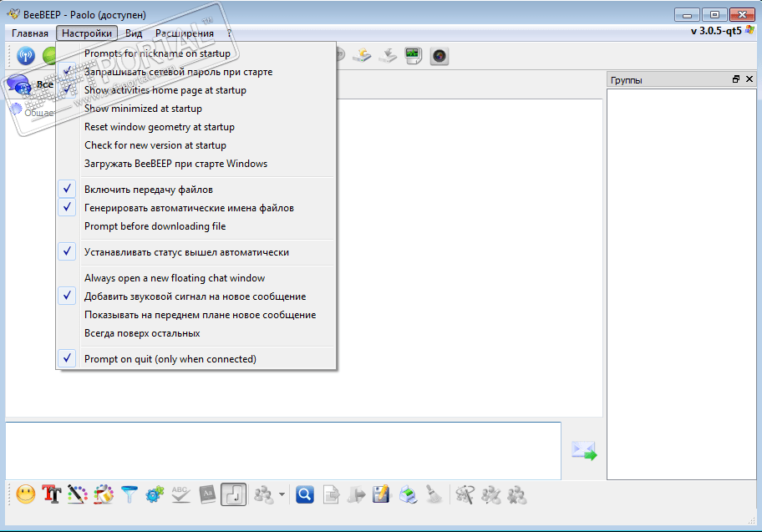Enable Prompt before downloading file

(x=196, y=226)
